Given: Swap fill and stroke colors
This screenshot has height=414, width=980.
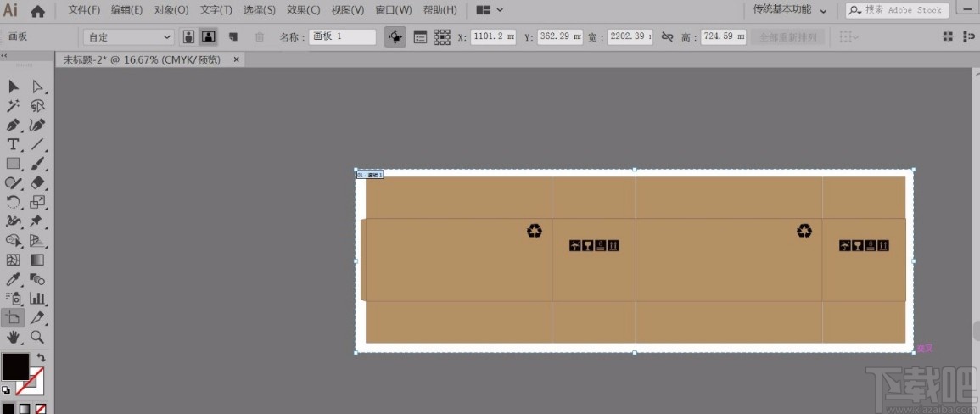Looking at the screenshot, I should coord(42,358).
